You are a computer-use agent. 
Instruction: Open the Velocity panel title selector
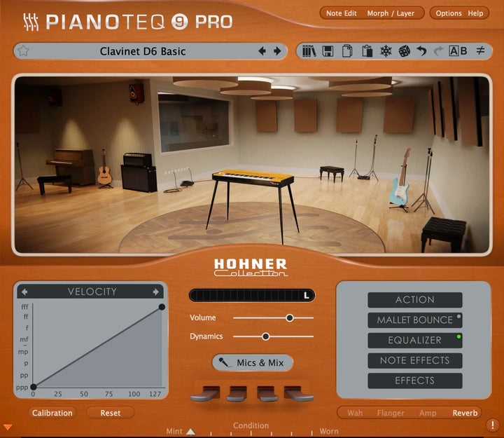tap(92, 292)
